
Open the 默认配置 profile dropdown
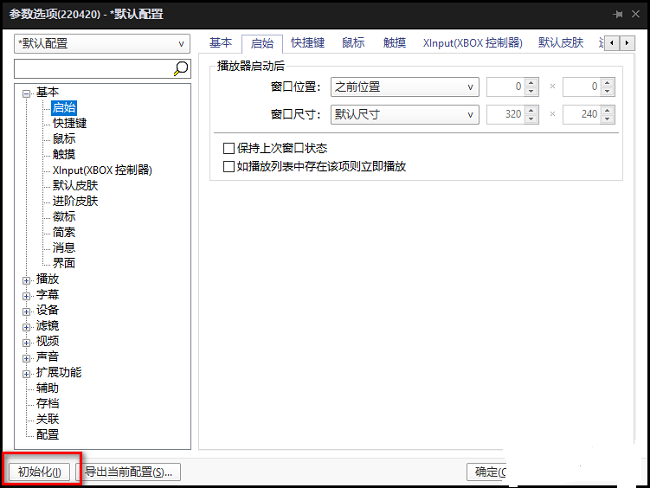pyautogui.click(x=102, y=44)
